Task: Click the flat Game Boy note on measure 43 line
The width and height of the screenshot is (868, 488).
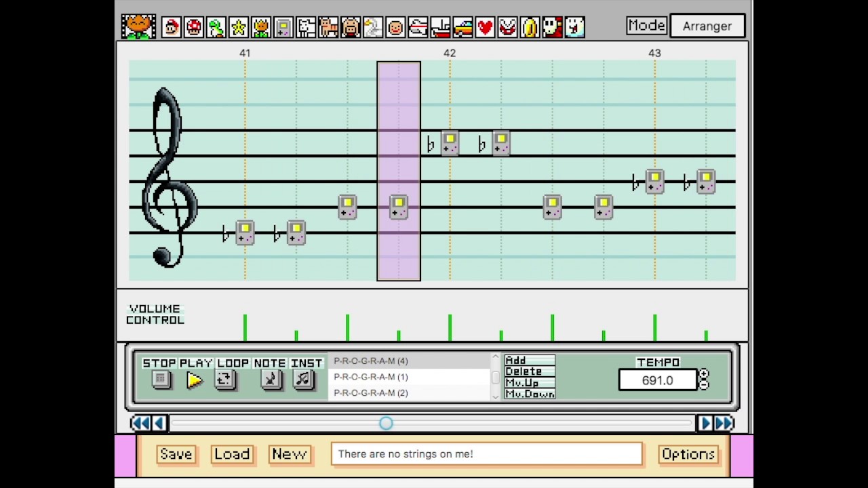Action: pos(654,182)
